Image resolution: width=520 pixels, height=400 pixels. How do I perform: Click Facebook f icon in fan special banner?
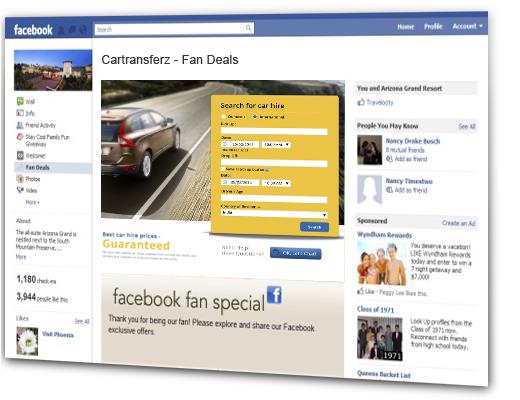pos(274,295)
